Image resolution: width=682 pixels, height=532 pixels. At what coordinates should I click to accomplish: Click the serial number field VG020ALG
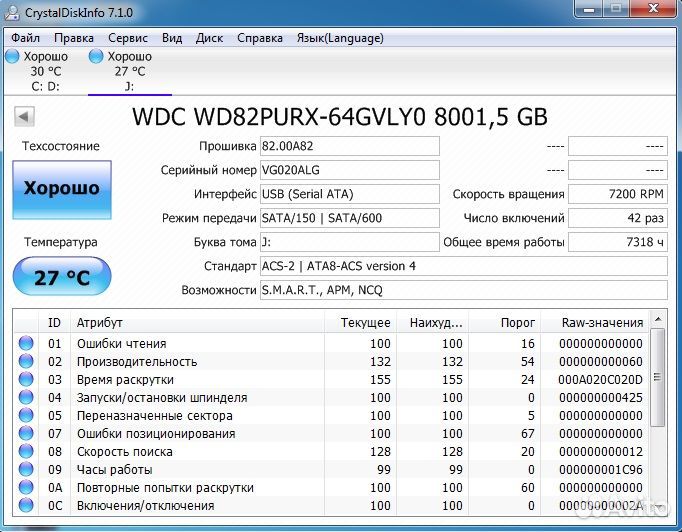(350, 170)
